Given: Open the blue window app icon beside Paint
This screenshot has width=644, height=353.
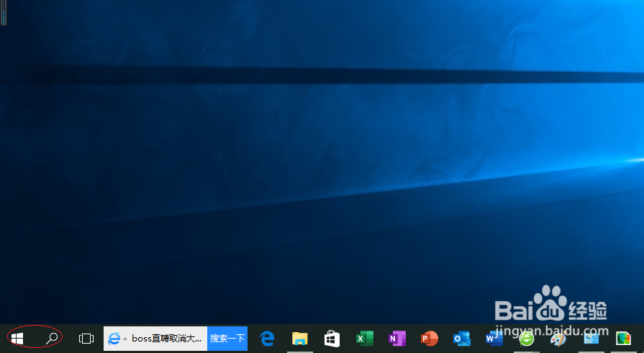Looking at the screenshot, I should click(591, 339).
